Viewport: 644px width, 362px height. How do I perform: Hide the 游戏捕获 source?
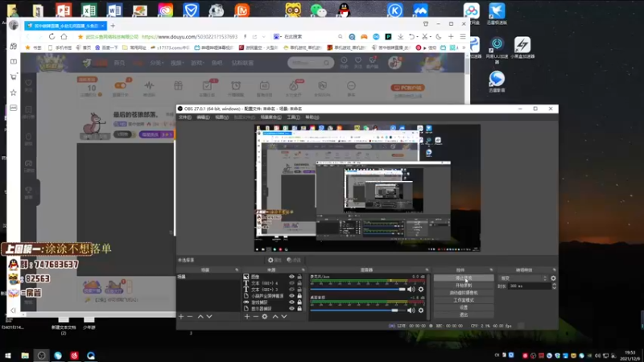click(291, 302)
